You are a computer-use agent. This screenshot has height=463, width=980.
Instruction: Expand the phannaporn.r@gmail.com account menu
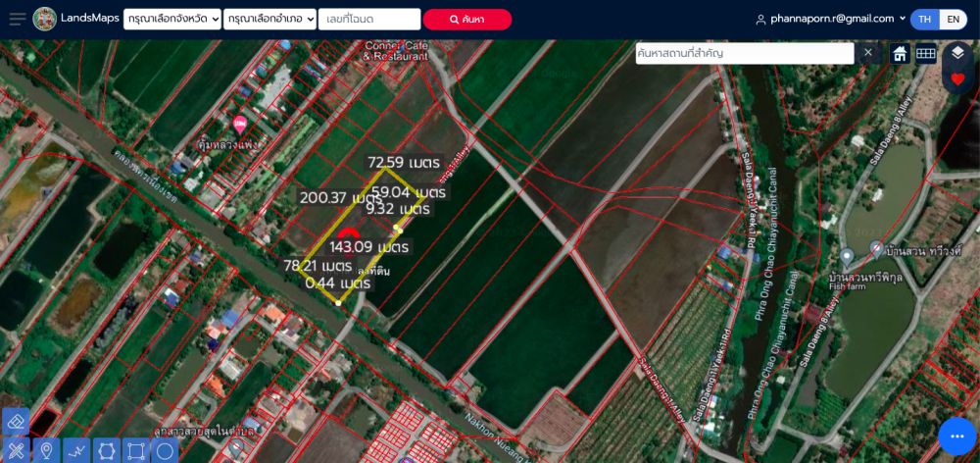click(830, 19)
